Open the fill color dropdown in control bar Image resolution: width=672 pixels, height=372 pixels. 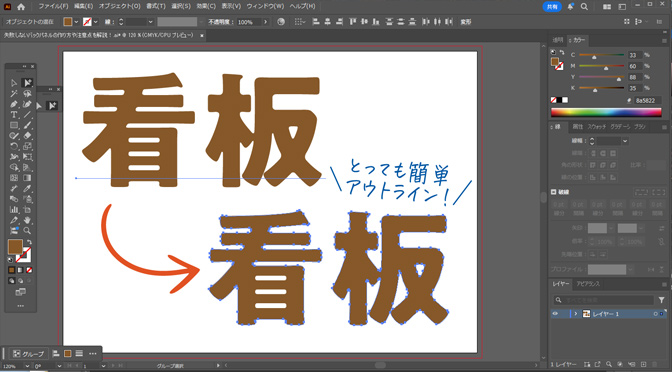(x=76, y=22)
